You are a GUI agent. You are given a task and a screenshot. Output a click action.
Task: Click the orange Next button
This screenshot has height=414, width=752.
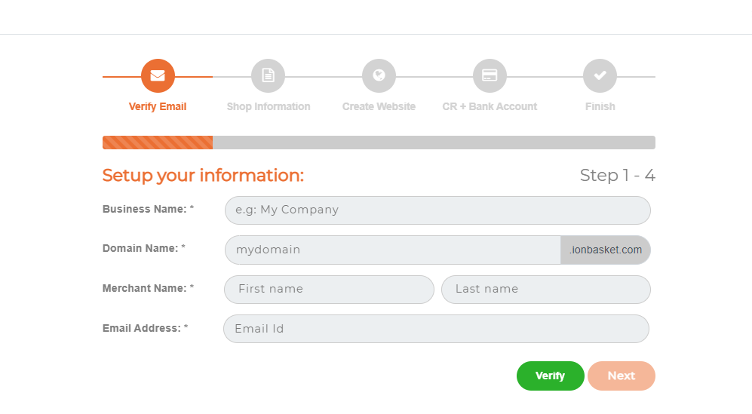pyautogui.click(x=622, y=376)
